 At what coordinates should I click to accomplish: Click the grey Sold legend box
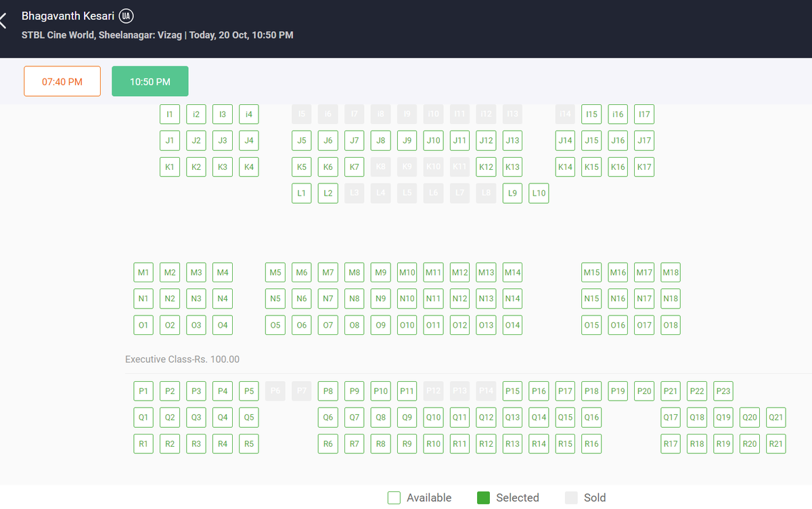coord(572,497)
